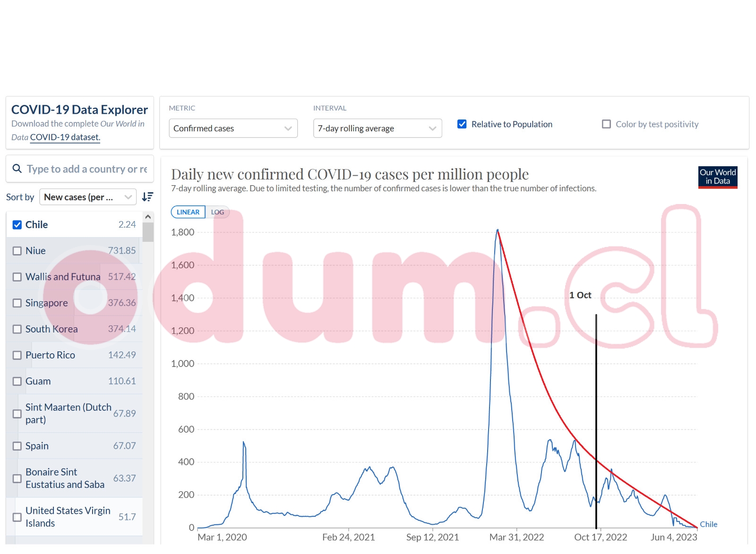Click the sort order direction icon
This screenshot has width=756, height=554.
[147, 197]
